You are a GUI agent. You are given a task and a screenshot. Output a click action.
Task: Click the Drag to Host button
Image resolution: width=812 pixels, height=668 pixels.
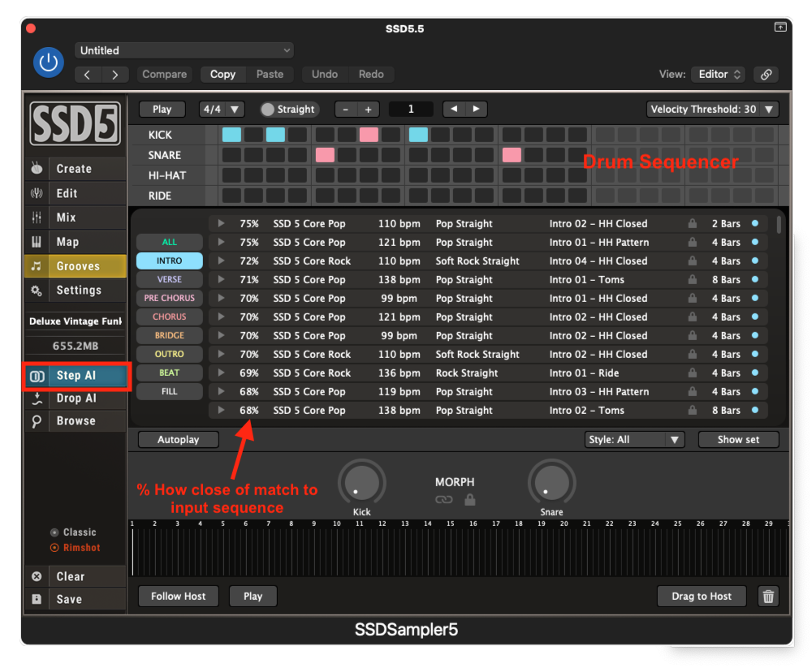click(702, 597)
